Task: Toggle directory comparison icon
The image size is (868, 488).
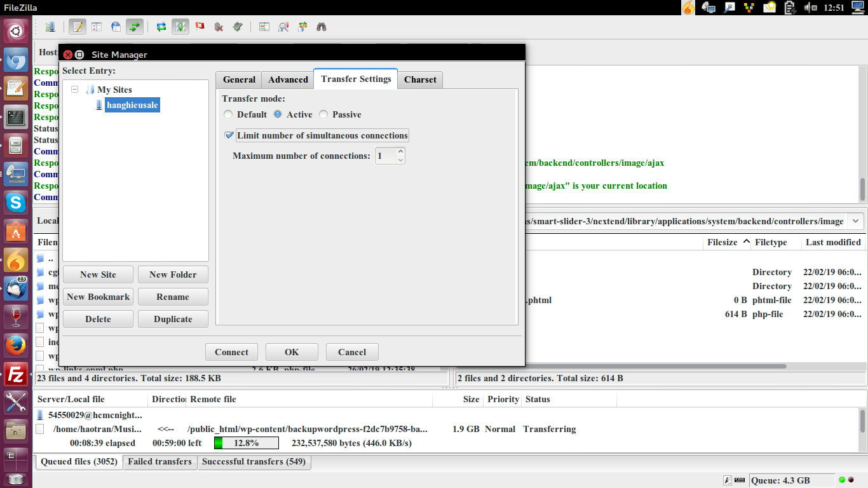Action: pos(283,27)
